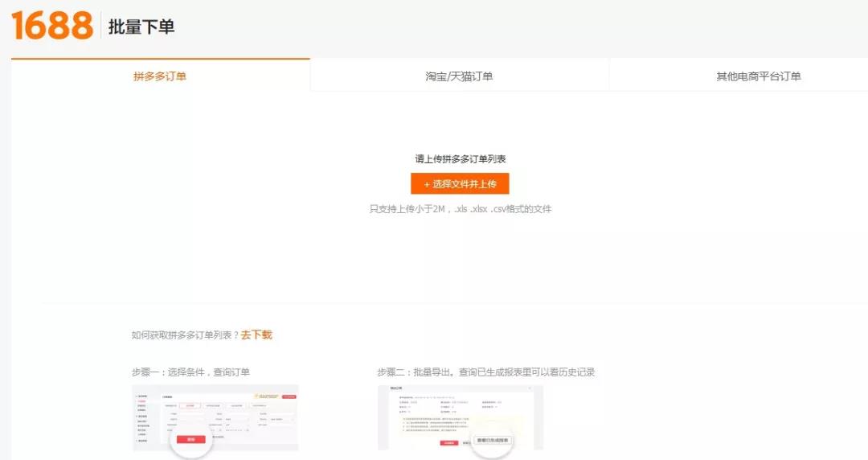Open the 其他电商平台订单 tab
The height and width of the screenshot is (460, 868).
(758, 76)
